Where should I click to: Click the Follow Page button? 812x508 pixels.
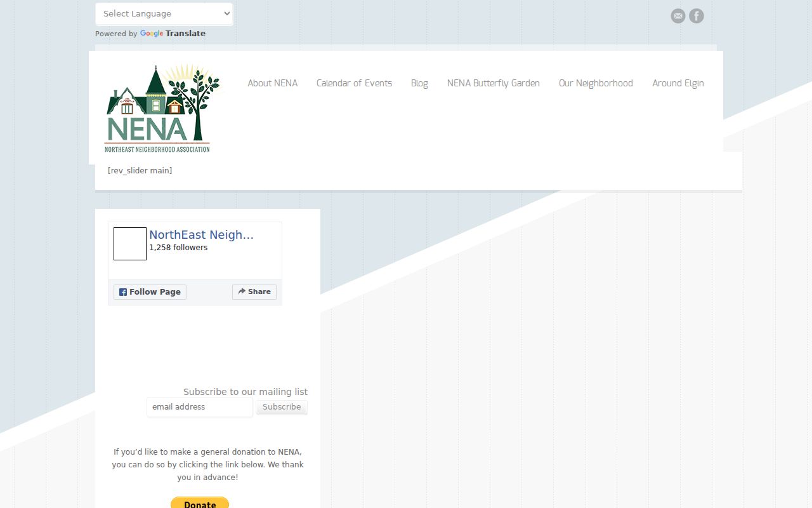click(x=150, y=292)
